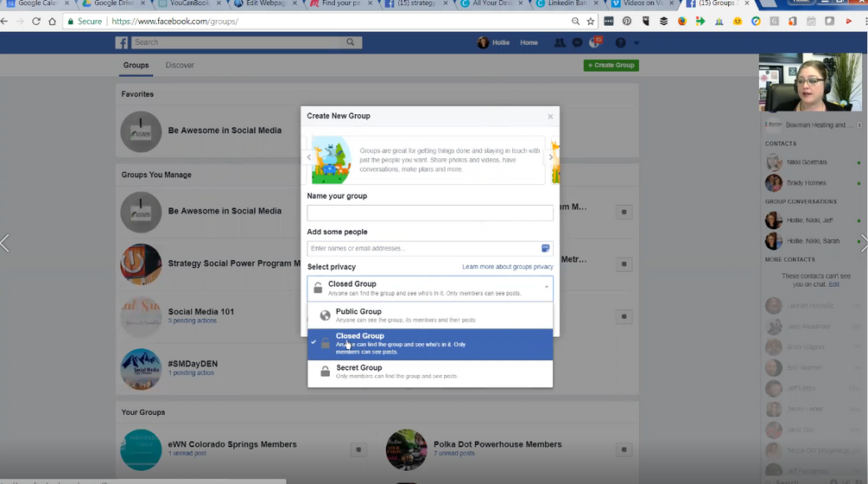This screenshot has width=868, height=484.
Task: Click the Facebook search magnifier button
Action: pyautogui.click(x=351, y=42)
